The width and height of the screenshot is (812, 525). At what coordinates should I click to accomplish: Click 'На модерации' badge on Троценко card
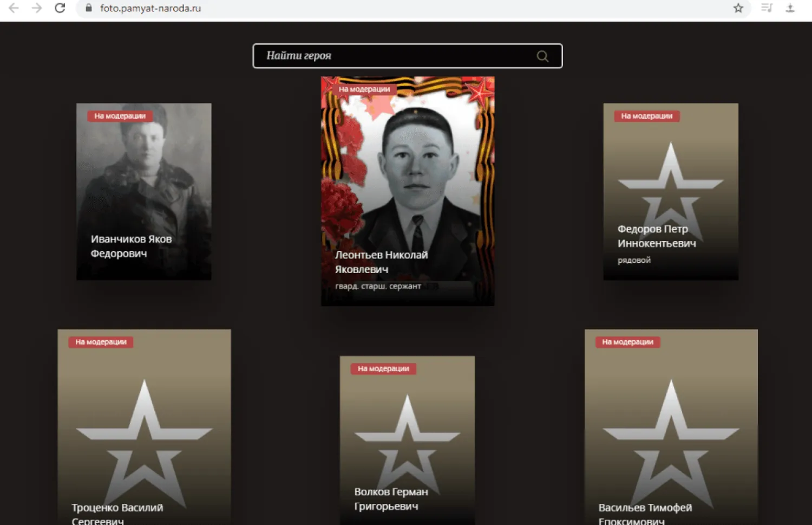click(x=101, y=342)
